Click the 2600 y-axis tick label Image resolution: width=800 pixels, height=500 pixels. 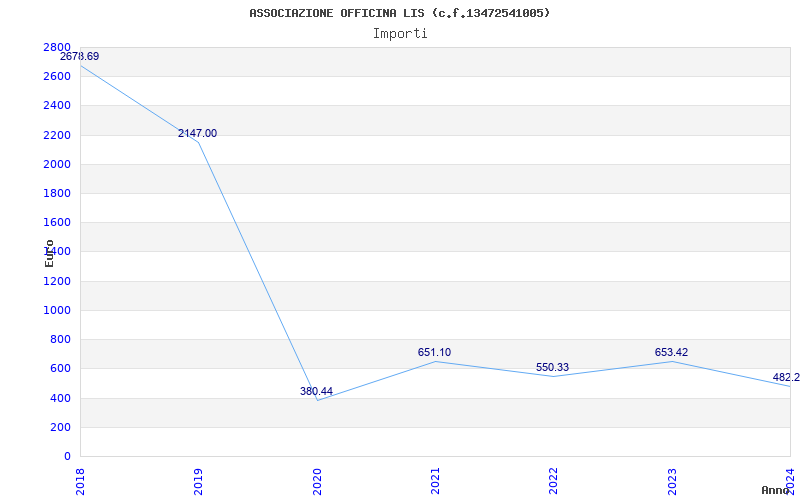(57, 77)
